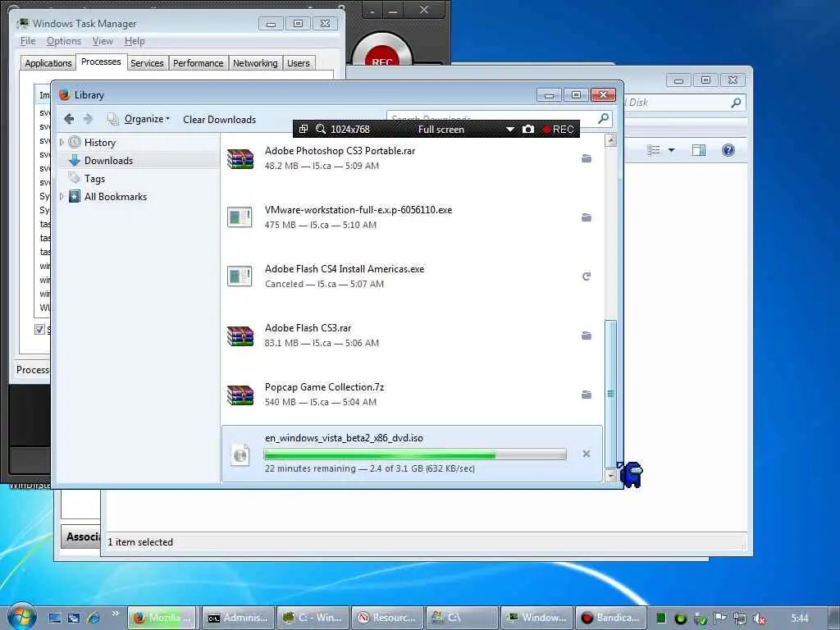This screenshot has height=630, width=840.
Task: Click the downloads list scroll up arrow
Action: click(610, 140)
